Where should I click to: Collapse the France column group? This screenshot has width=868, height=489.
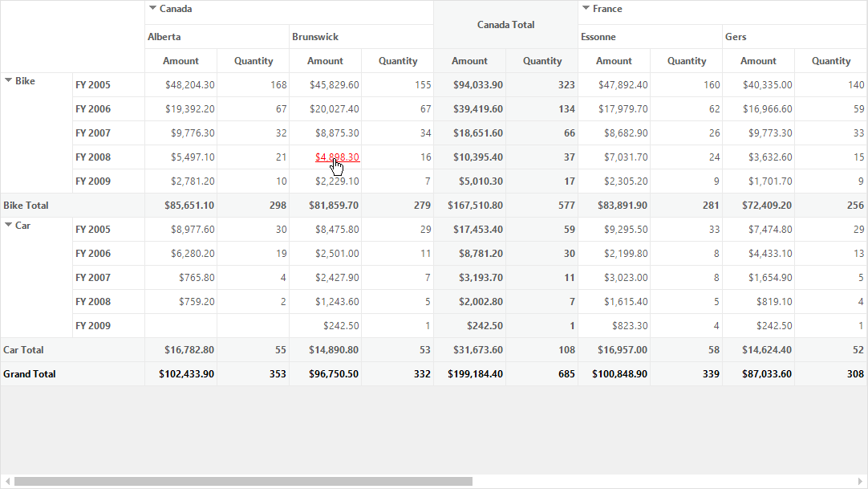[586, 8]
